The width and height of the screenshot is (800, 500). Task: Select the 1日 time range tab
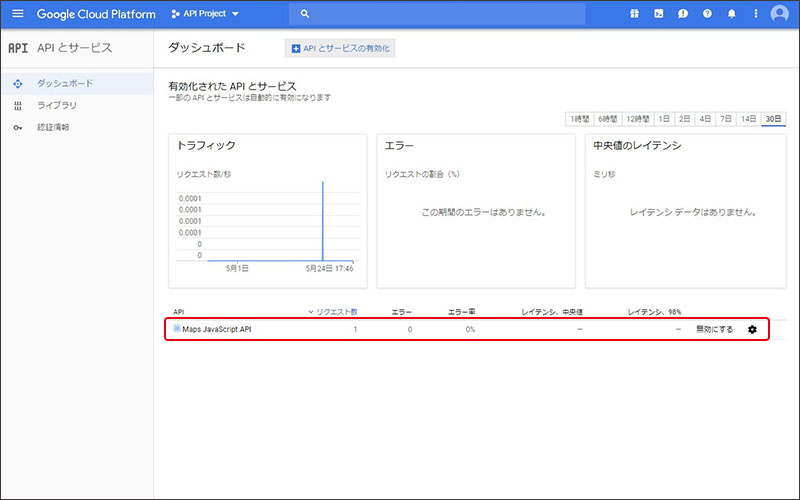tap(664, 119)
